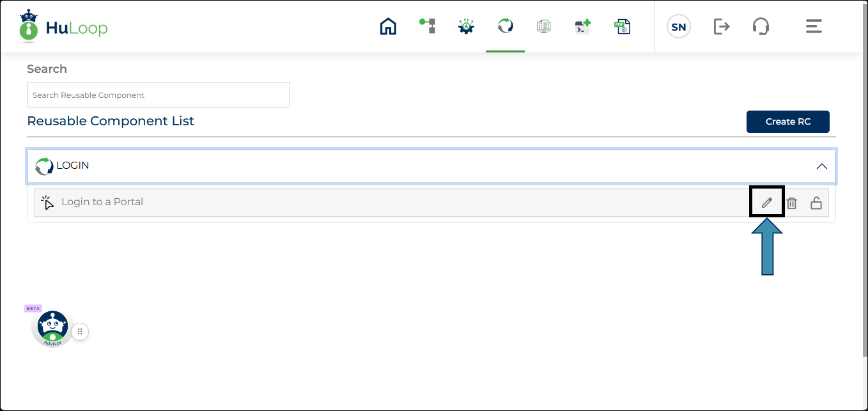Screen dimensions: 868x411
Task: Select the workflow diagram icon in the navbar
Action: pyautogui.click(x=427, y=26)
